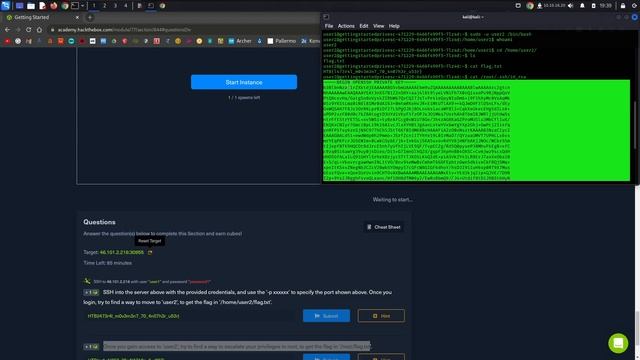Click the volume icon in system tray
Viewport: 640px width, 360px height.
click(x=571, y=6)
